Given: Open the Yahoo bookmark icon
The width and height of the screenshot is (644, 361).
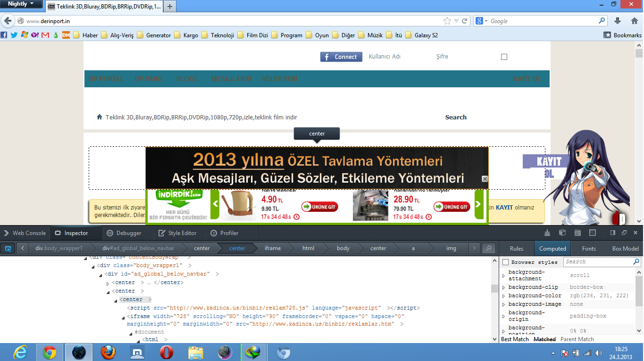Looking at the screenshot, I should (35, 35).
